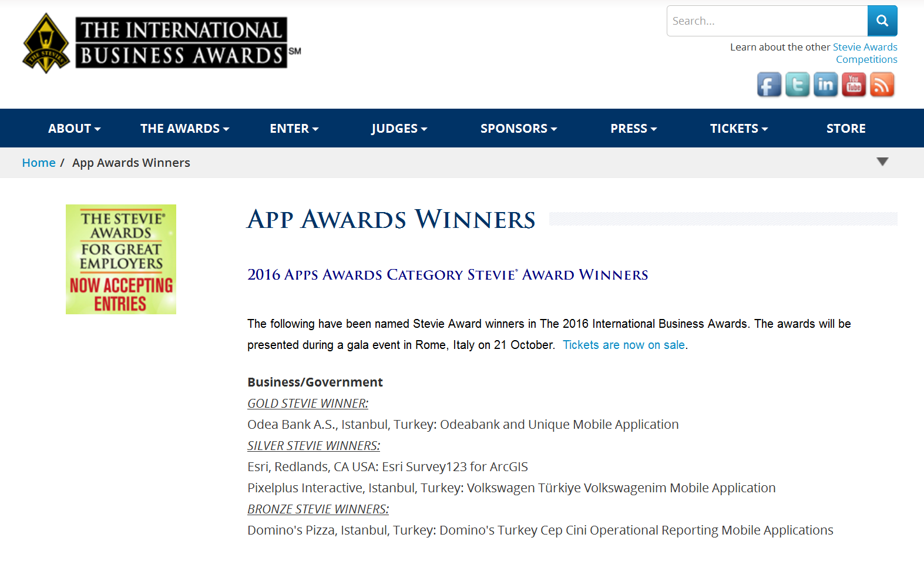Click the LinkedIn icon
924x561 pixels.
(825, 85)
